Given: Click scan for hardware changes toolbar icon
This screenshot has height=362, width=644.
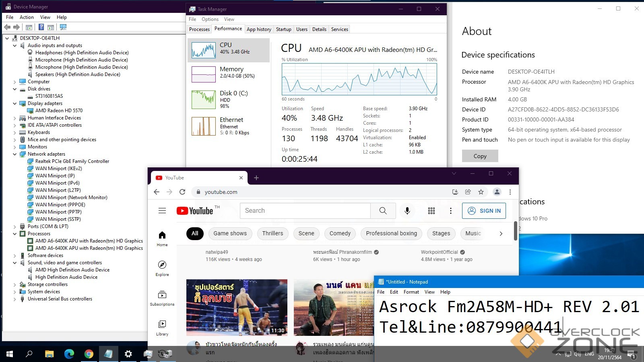Looking at the screenshot, I should [x=63, y=27].
